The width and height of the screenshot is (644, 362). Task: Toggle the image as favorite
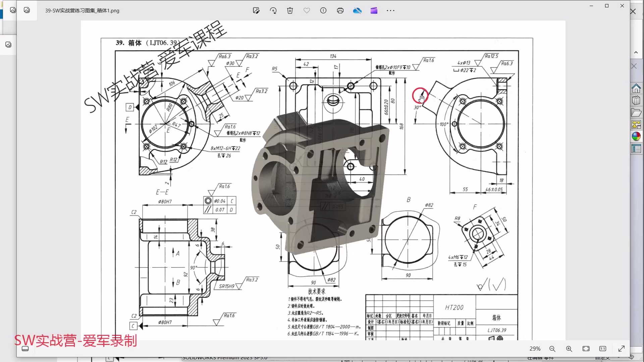coord(307,10)
